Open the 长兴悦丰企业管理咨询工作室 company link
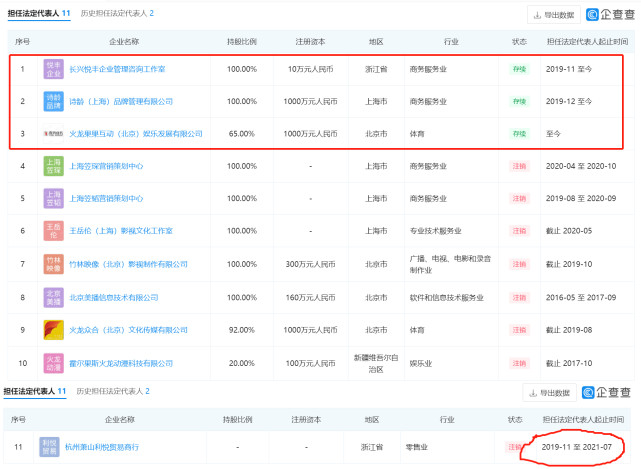The image size is (641, 469). (117, 69)
